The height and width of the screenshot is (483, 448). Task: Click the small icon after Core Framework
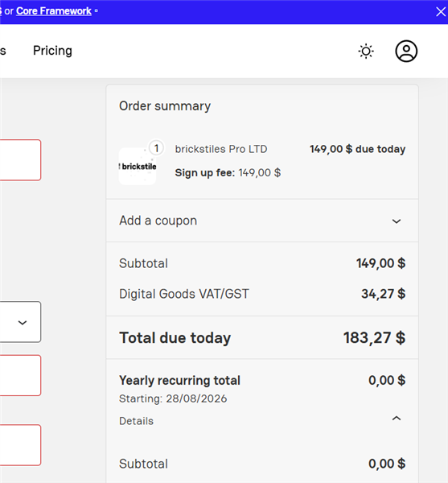(x=96, y=10)
